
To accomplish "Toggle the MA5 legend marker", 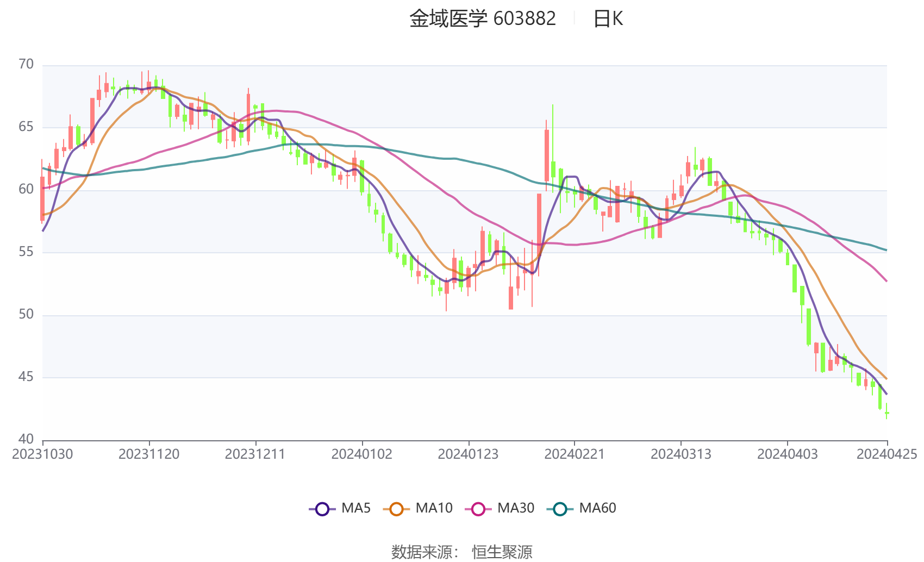I will click(x=322, y=509).
